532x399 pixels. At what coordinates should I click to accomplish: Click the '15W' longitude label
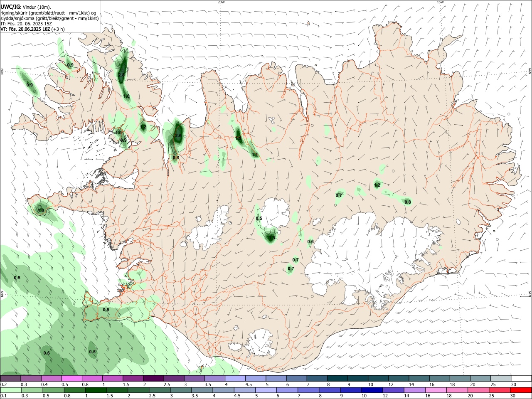tap(440, 2)
